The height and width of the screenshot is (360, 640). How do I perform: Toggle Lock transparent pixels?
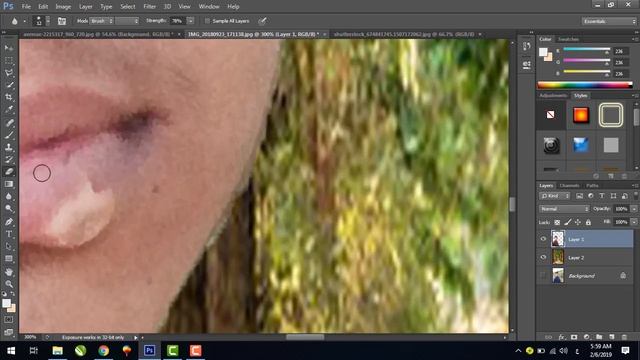tap(557, 222)
